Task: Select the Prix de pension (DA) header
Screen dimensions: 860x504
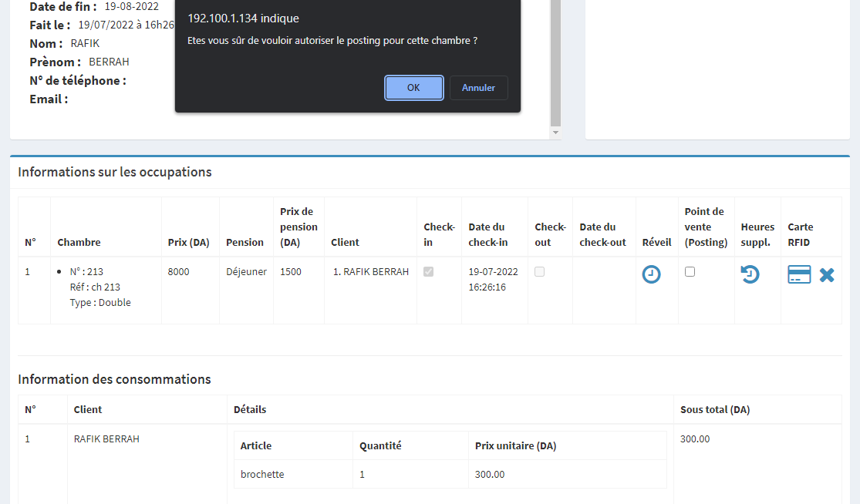Action: pos(298,227)
